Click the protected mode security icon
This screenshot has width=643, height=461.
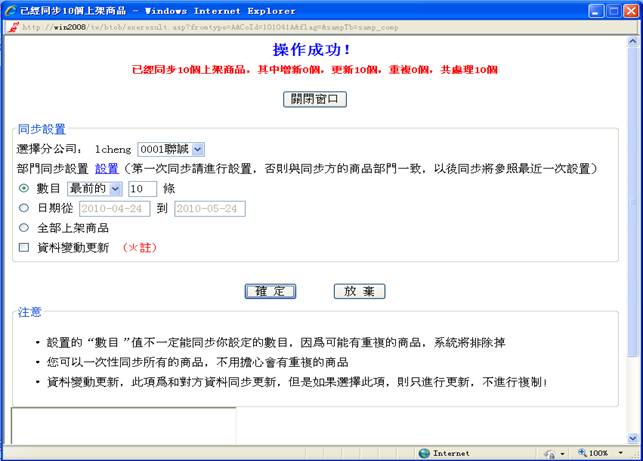click(548, 453)
